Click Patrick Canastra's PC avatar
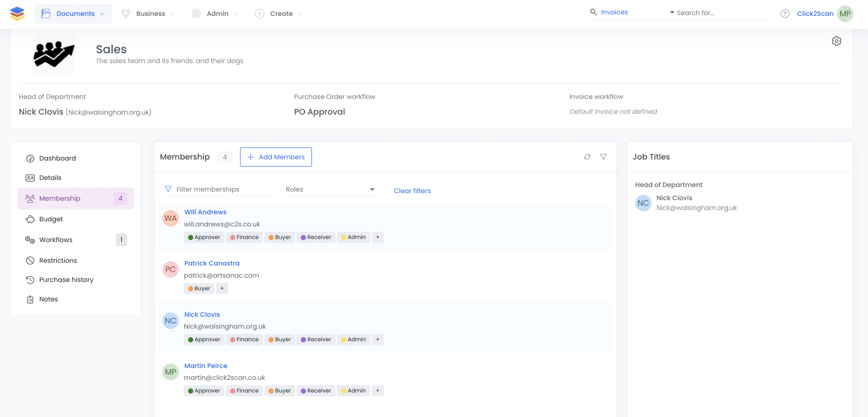868x417 pixels. click(171, 269)
